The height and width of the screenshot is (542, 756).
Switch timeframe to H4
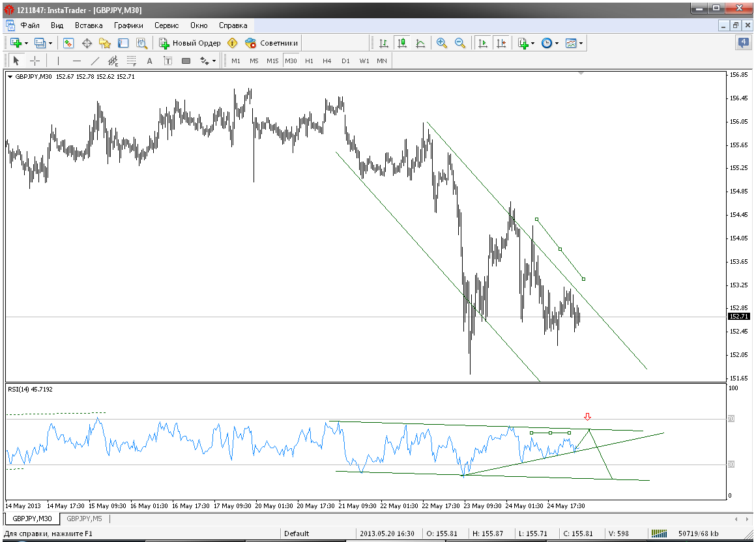327,61
